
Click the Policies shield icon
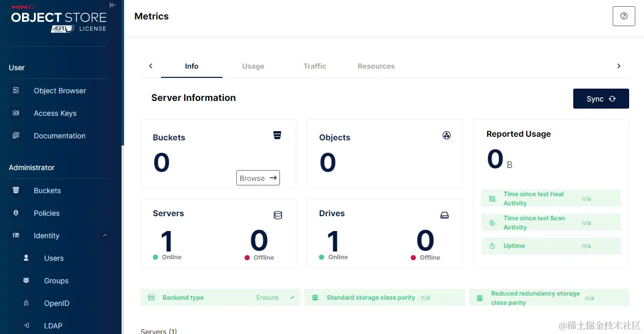[16, 213]
